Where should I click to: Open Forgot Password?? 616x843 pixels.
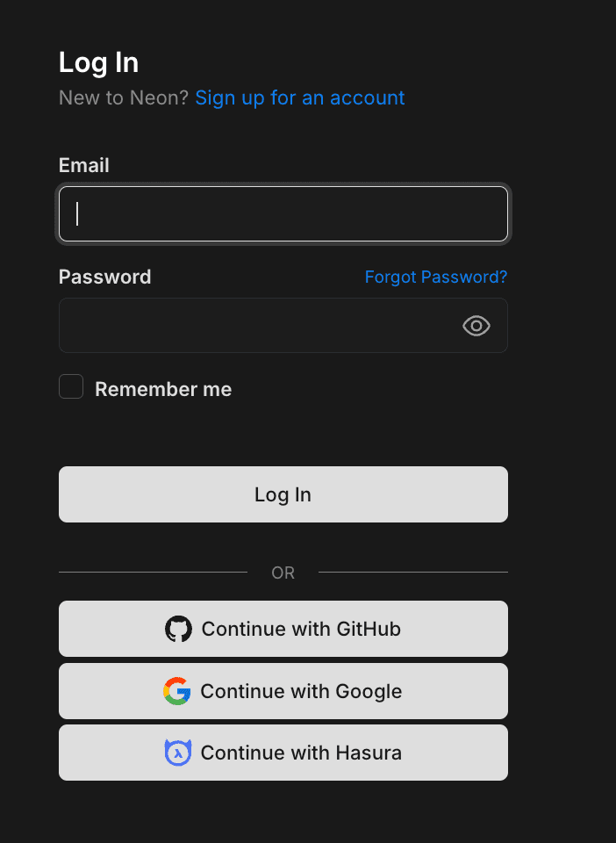435,277
